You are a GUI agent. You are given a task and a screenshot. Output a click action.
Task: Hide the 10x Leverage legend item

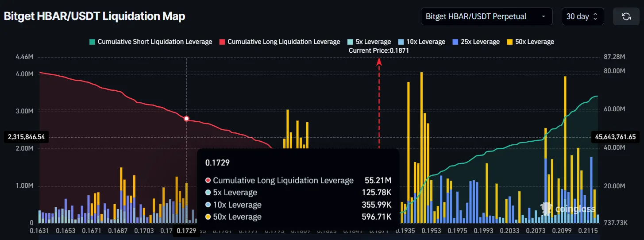point(422,42)
